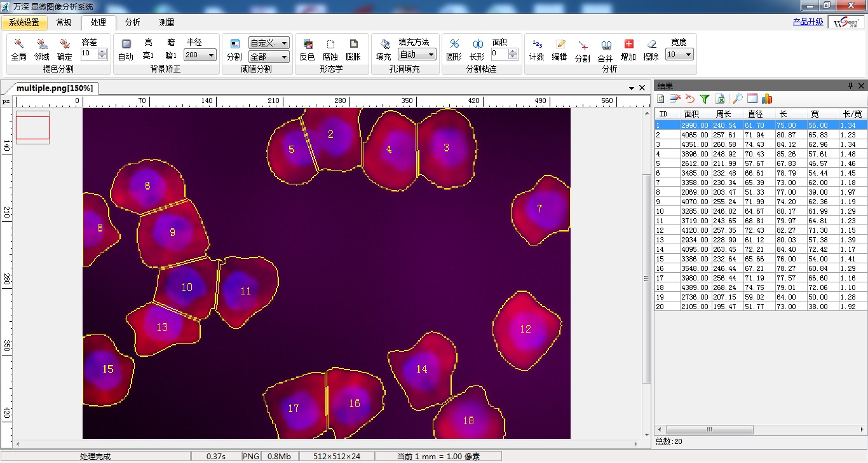The width and height of the screenshot is (868, 463).
Task: Switch to the 常规 tab
Action: click(64, 22)
